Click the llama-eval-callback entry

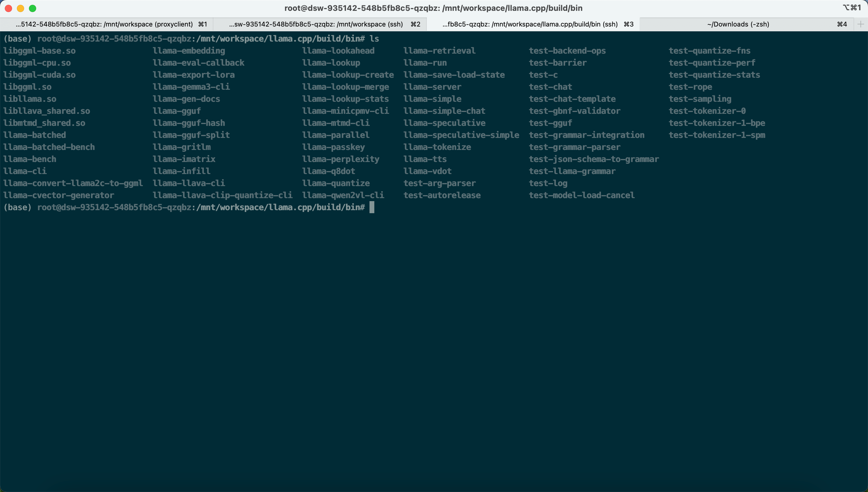point(199,63)
